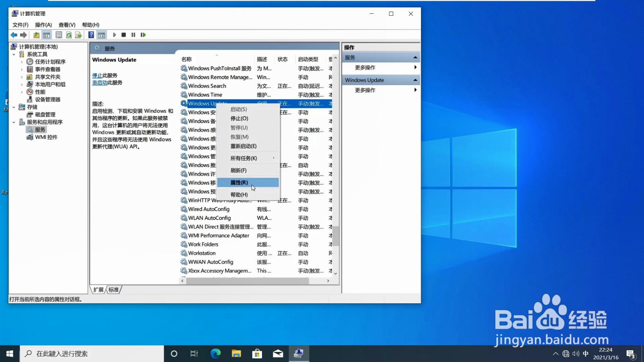Click the Pause service toolbar icon
The height and width of the screenshot is (362, 644).
[133, 35]
